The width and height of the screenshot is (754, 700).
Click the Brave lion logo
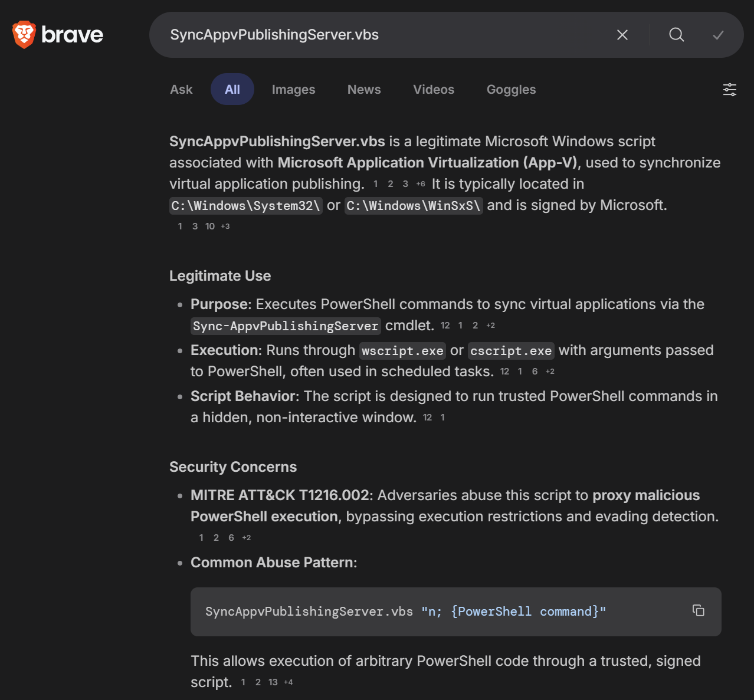[24, 35]
